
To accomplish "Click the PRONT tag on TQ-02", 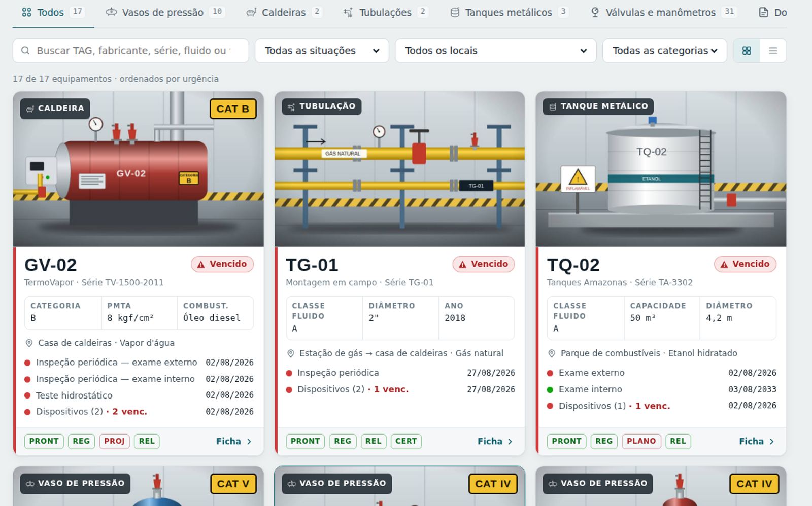I will (x=567, y=442).
